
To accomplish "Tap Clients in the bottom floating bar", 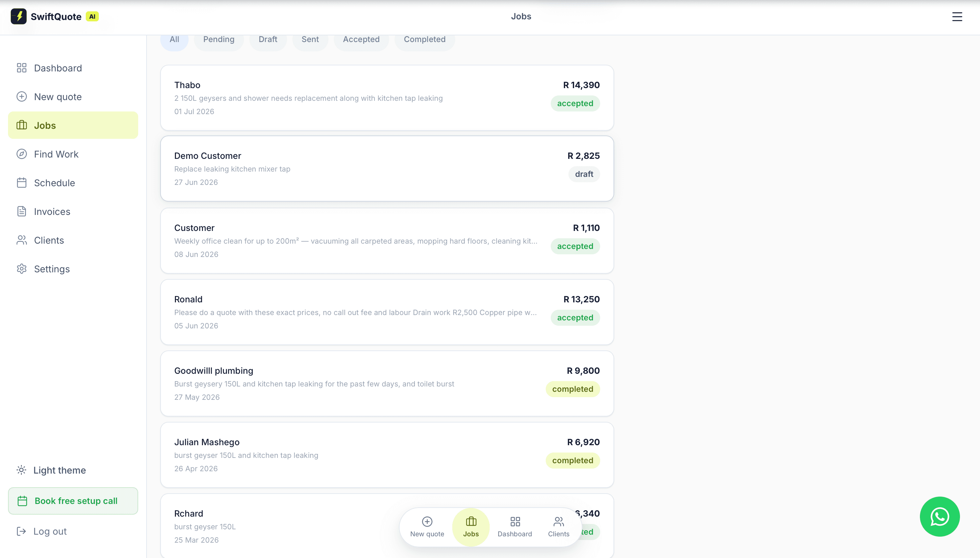I will 558,527.
